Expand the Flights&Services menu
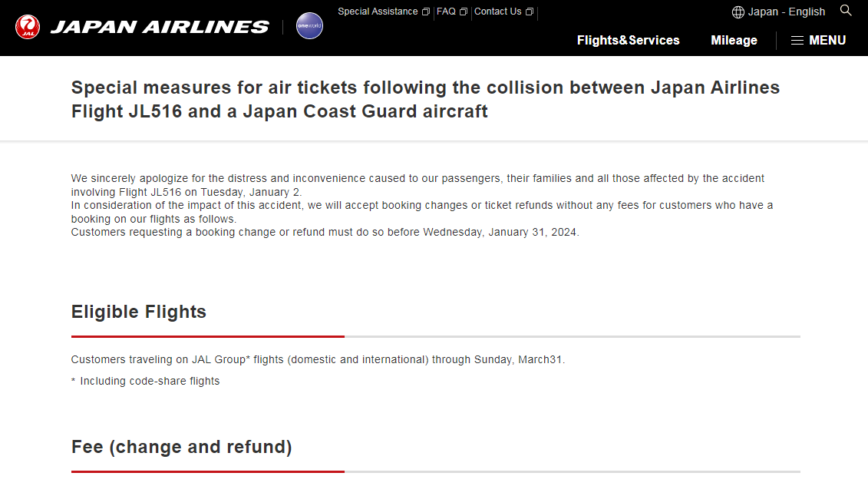The height and width of the screenshot is (486, 868). [628, 40]
